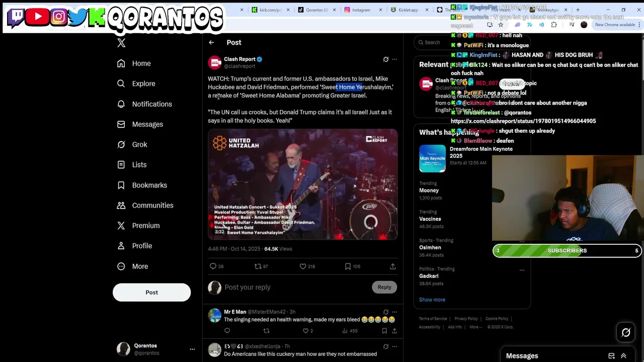This screenshot has width=644, height=362.
Task: Reply to Mr E Man's comment
Action: coord(227,331)
